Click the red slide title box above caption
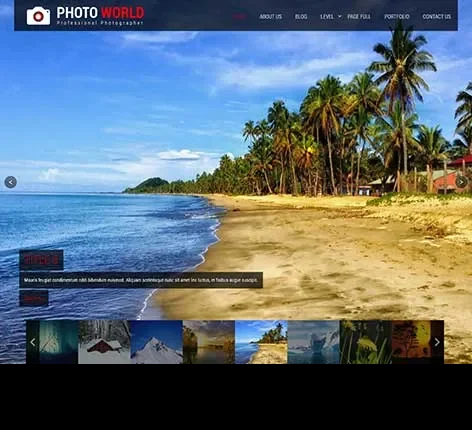472x430 pixels. (x=41, y=260)
